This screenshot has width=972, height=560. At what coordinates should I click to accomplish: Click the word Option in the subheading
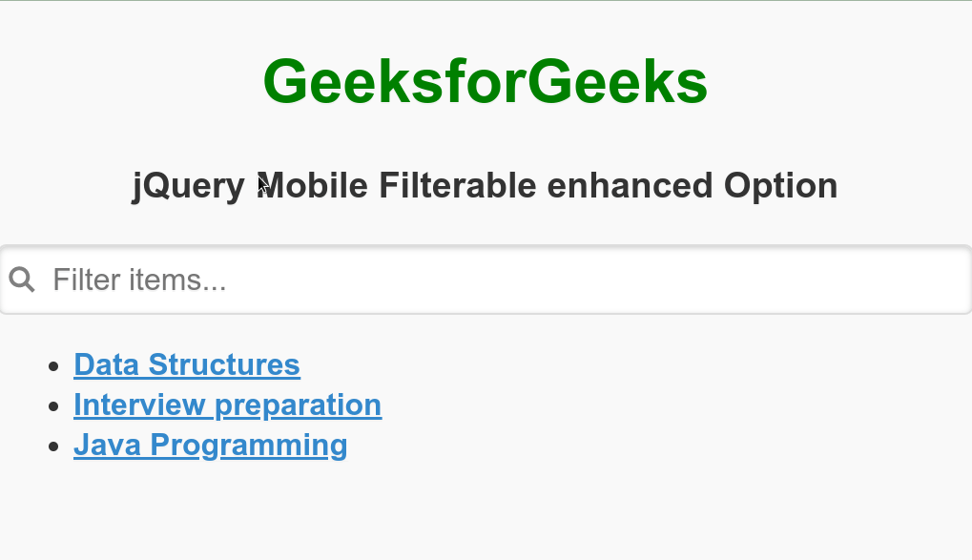[x=780, y=185]
